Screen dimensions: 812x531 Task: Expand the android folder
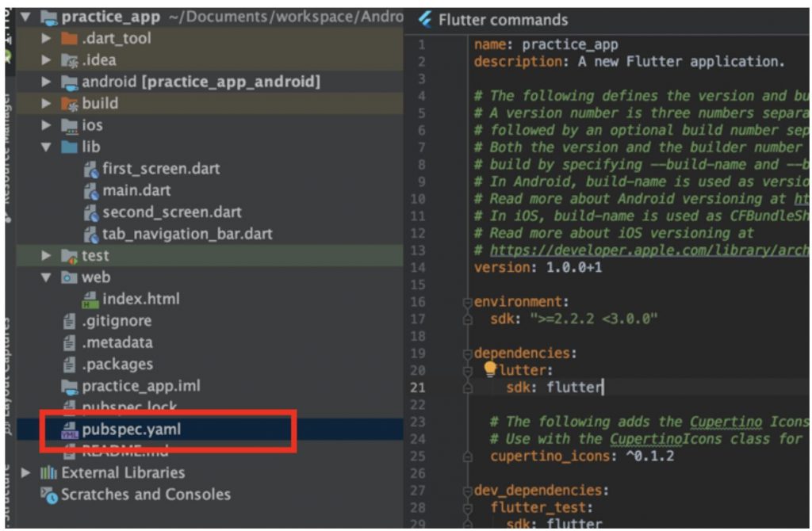point(47,82)
